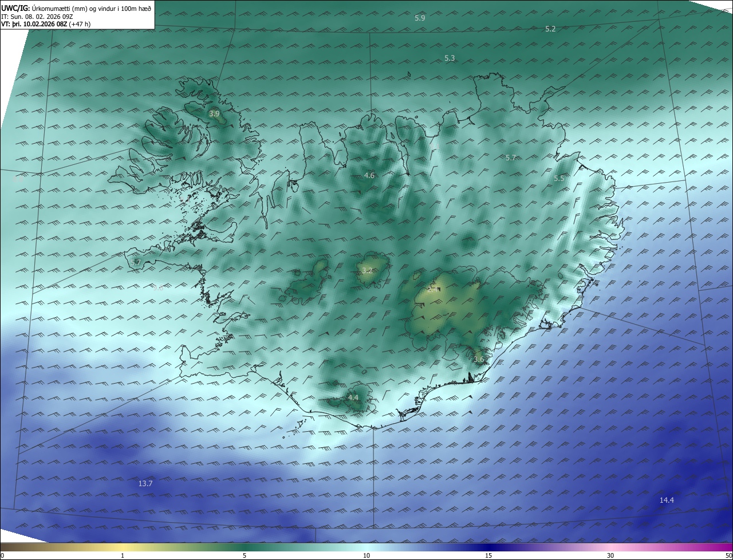
Task: Click the 4.4 value label on the southern glacier
Action: coord(353,397)
